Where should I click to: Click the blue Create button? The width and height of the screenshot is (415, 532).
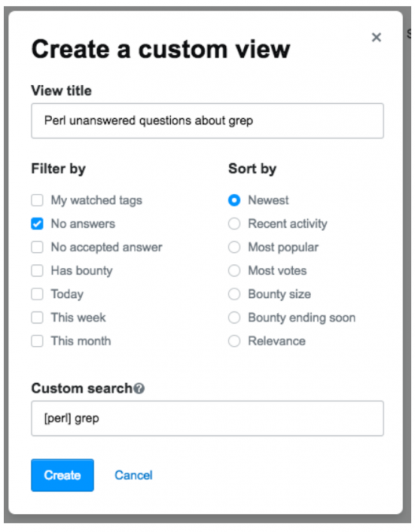coord(62,475)
